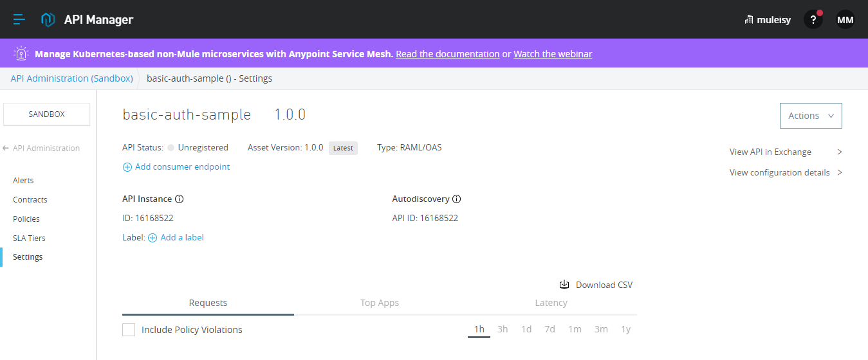The height and width of the screenshot is (360, 868).
Task: Click the info icon next to API Instance
Action: pyautogui.click(x=180, y=199)
